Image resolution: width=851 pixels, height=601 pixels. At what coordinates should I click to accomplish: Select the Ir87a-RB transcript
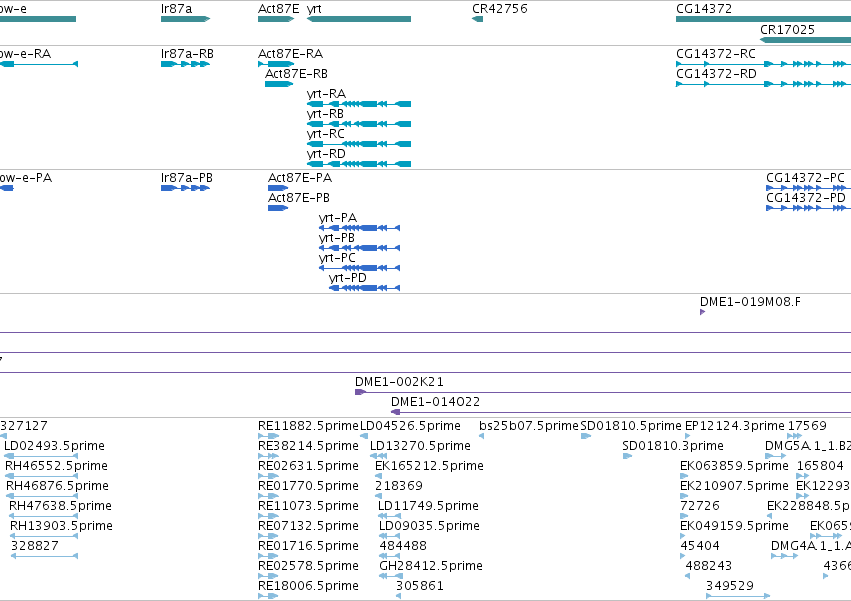coord(185,64)
